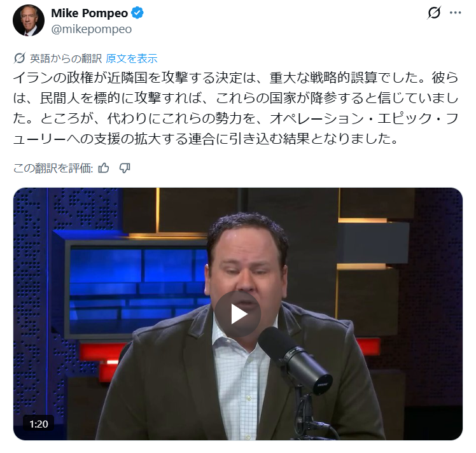Open the three-dot more options menu

455,13
